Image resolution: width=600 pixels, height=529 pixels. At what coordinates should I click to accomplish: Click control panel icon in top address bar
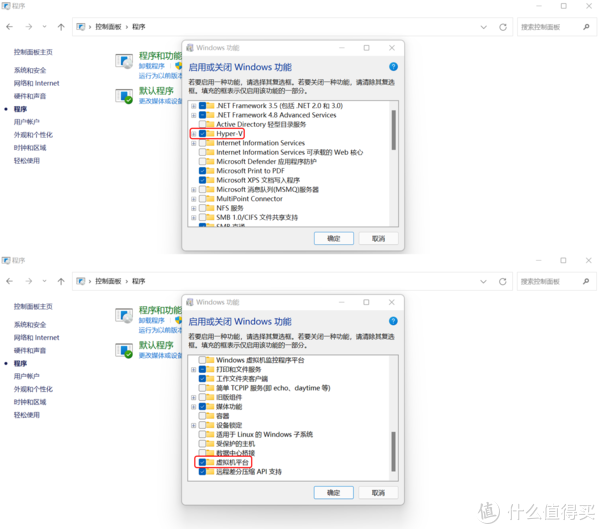coord(81,27)
